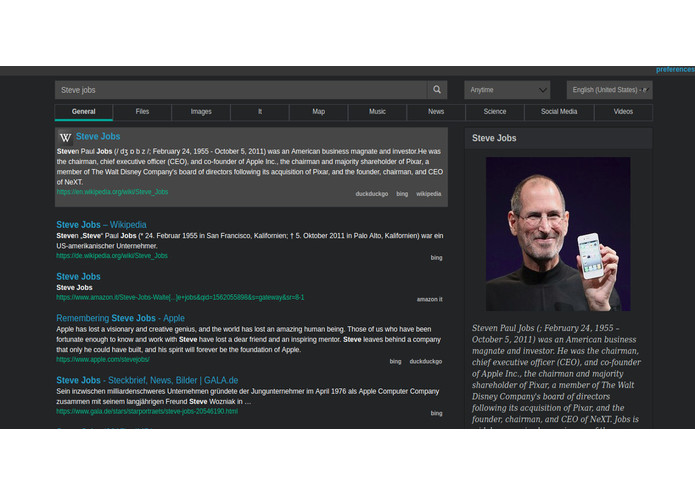
Task: Focus the search field containing Steve jobs
Action: (241, 90)
